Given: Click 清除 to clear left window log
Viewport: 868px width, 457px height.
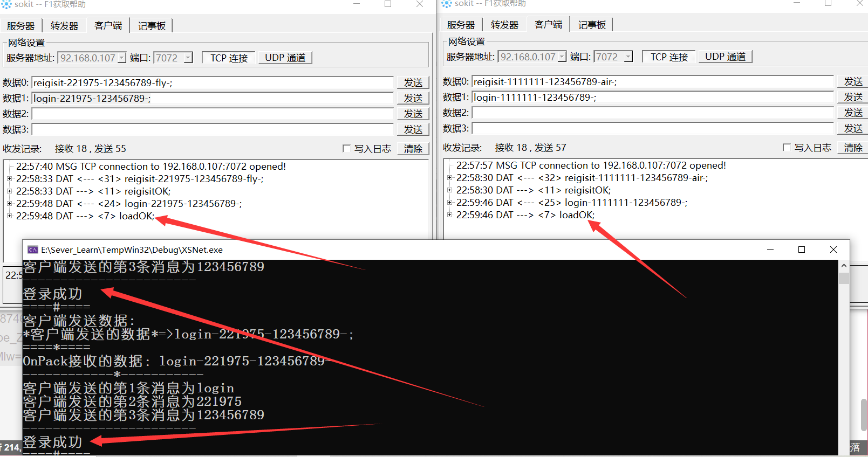Looking at the screenshot, I should tap(413, 149).
